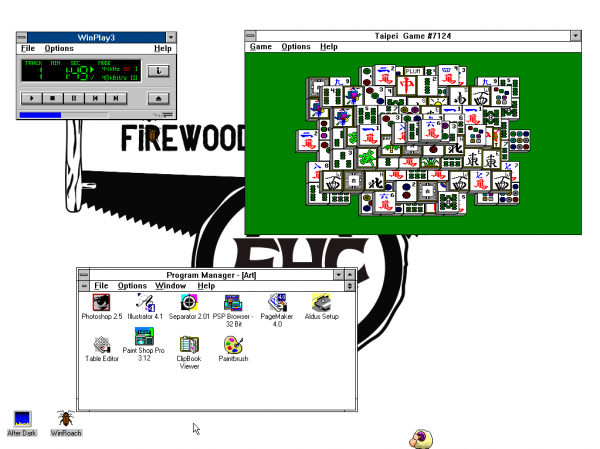Minimize the Taipei window
The height and width of the screenshot is (449, 600).
576,36
